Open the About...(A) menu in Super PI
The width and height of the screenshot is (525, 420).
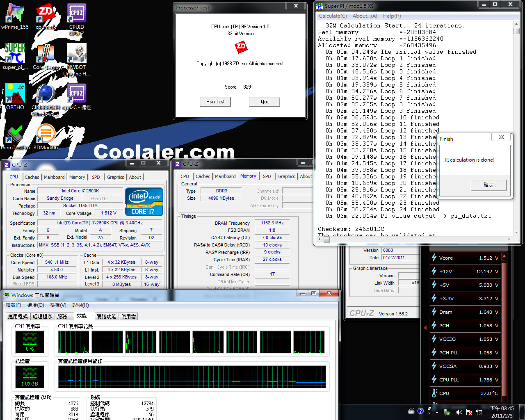point(365,16)
